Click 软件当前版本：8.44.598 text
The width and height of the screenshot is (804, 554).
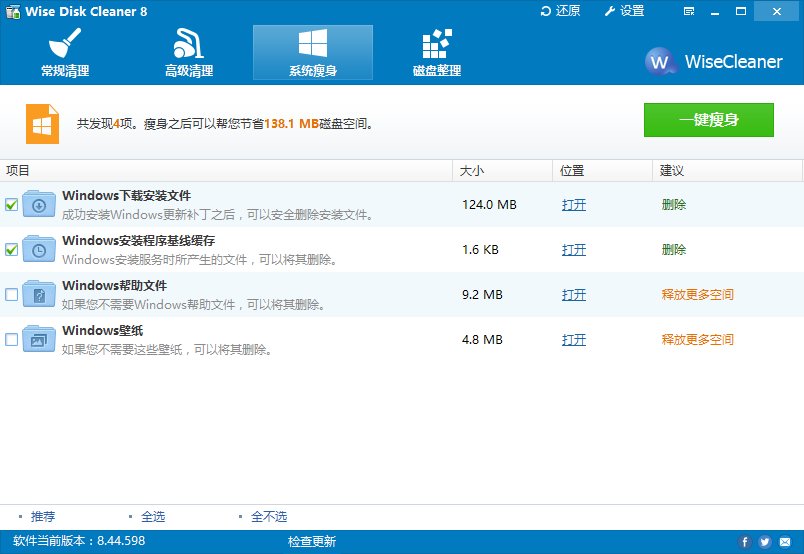coord(79,541)
